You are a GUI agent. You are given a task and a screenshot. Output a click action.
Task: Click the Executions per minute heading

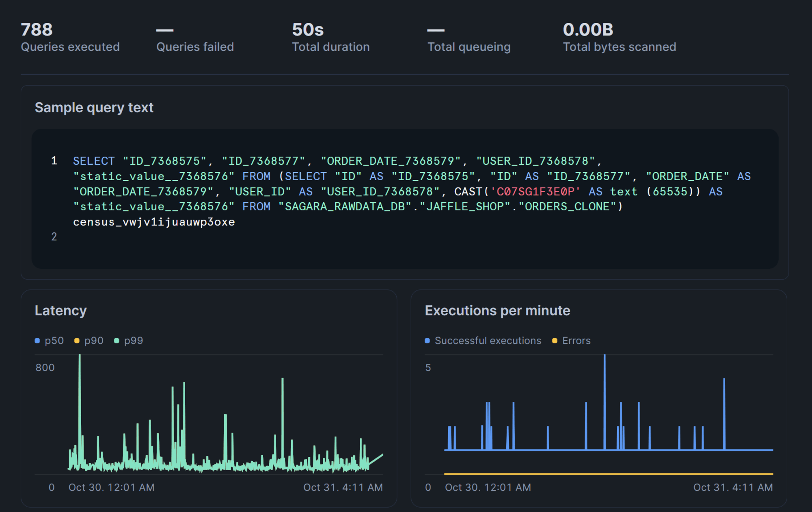click(497, 311)
